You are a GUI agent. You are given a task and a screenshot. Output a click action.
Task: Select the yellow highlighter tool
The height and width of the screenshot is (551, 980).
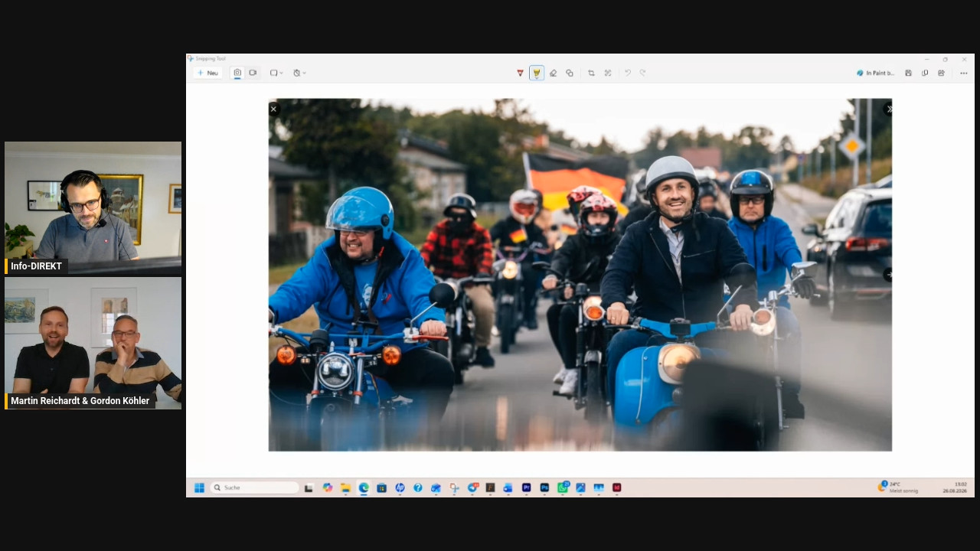[537, 73]
